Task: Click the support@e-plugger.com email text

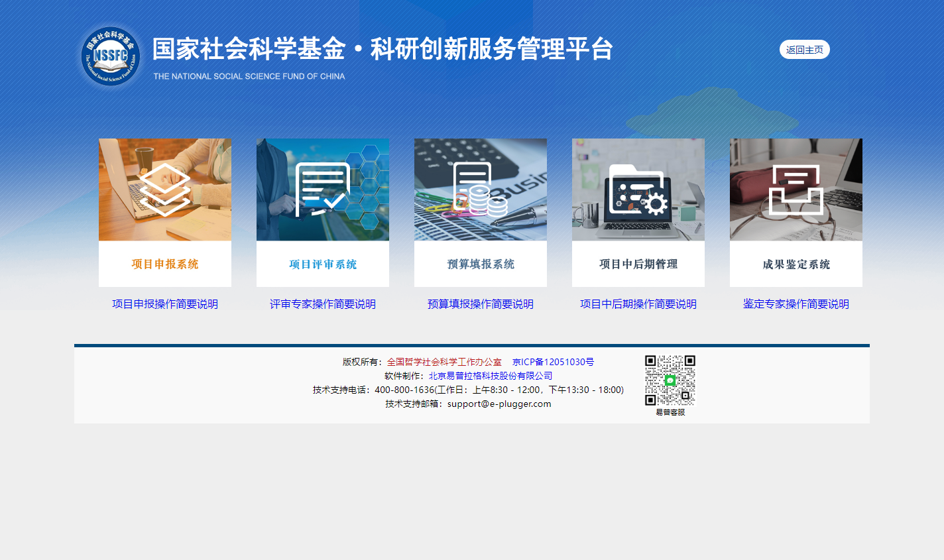Action: [499, 404]
